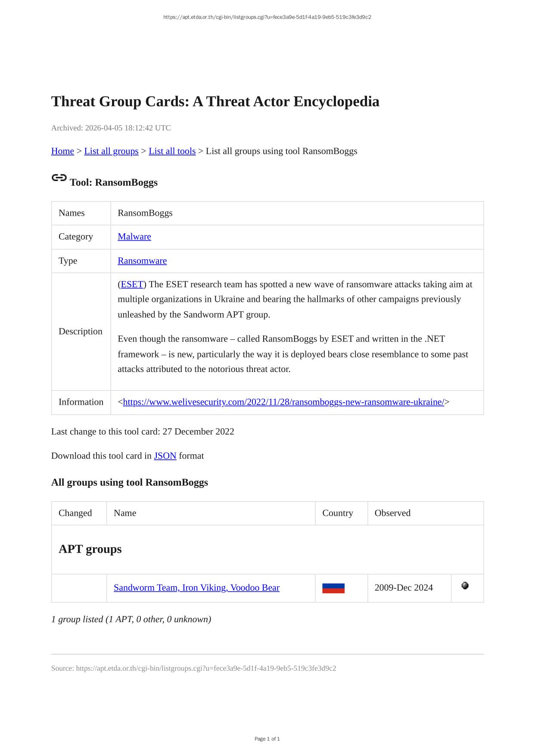Click the Name column header
Image resolution: width=535 pixels, height=756 pixels.
[125, 513]
